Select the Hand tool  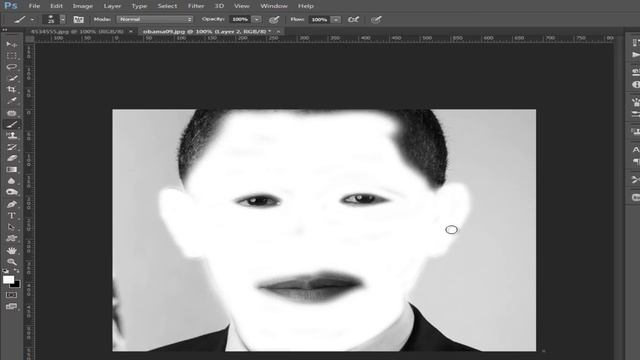pyautogui.click(x=11, y=250)
